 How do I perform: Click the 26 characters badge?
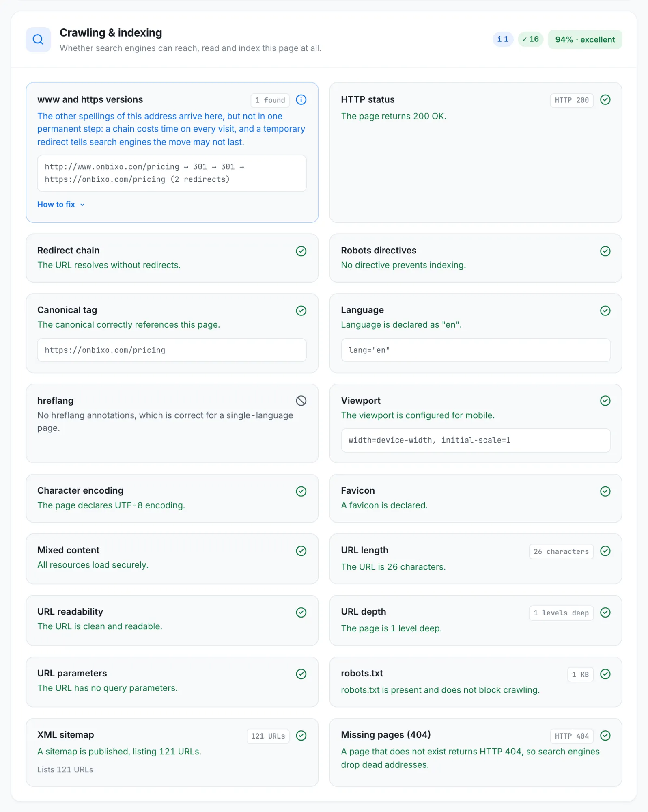click(x=561, y=551)
